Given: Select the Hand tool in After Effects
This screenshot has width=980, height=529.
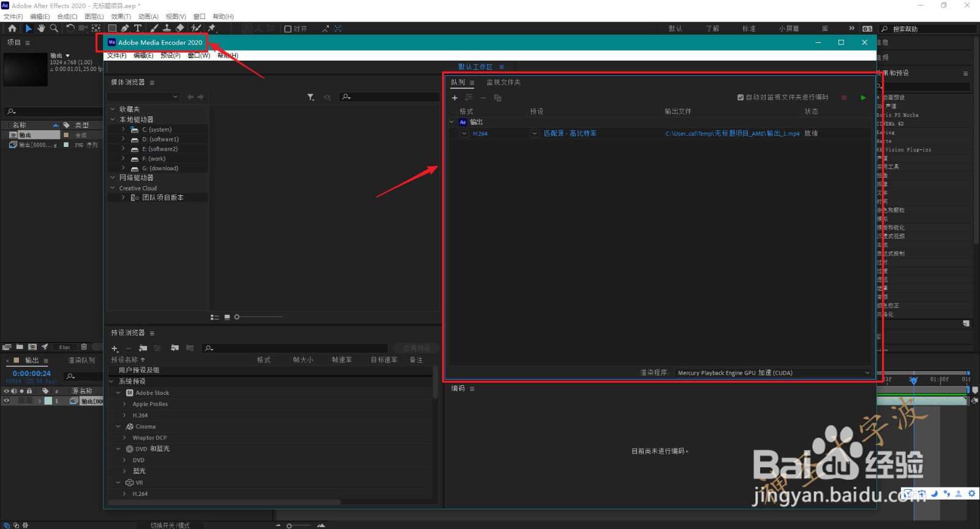Looking at the screenshot, I should [x=41, y=28].
